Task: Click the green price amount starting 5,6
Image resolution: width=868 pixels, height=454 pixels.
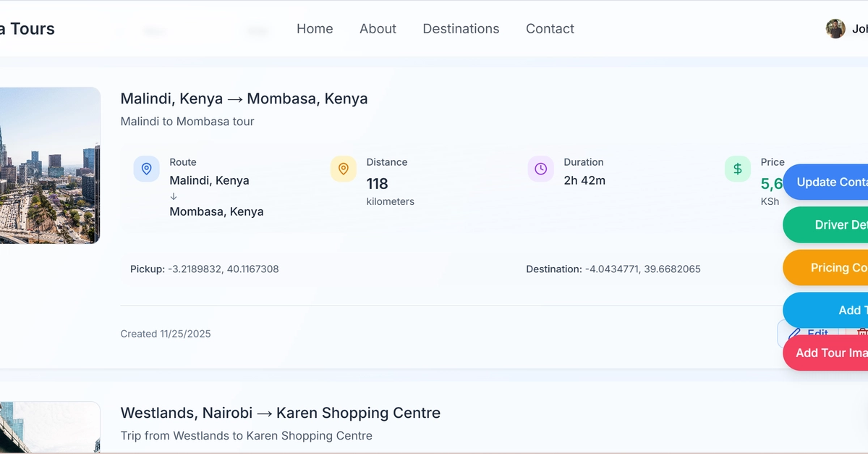Action: [x=772, y=184]
